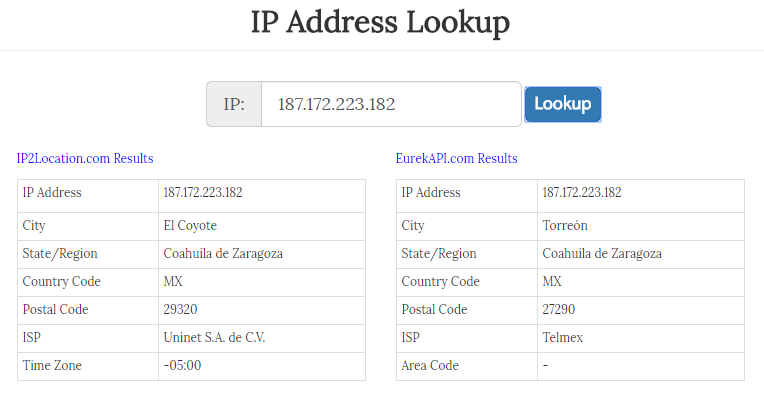
Task: Select the Torreón city cell
Action: pyautogui.click(x=641, y=226)
